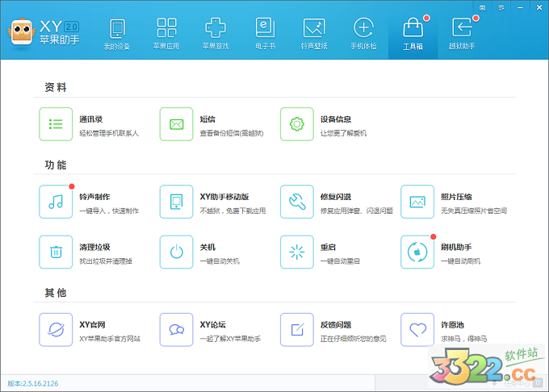
Task: Open 许愿池 heart icon
Action: click(417, 330)
